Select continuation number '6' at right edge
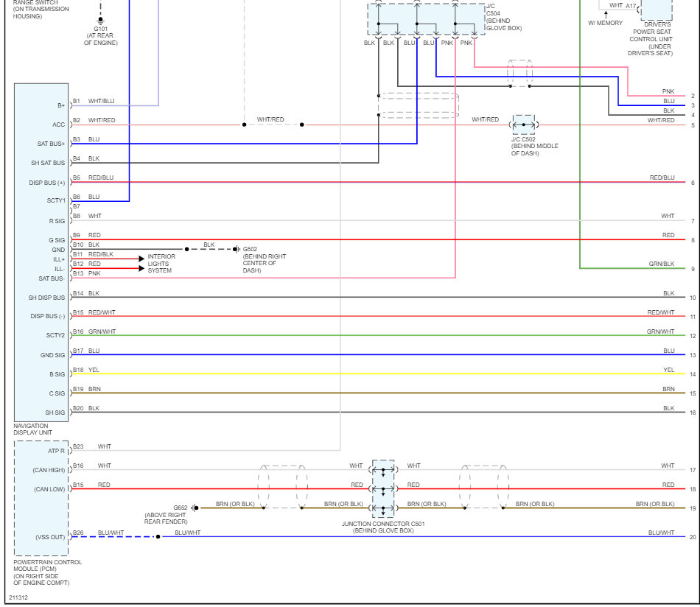This screenshot has width=700, height=607. (x=693, y=183)
